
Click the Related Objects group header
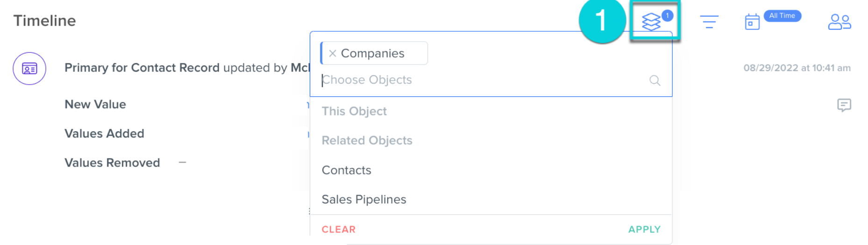tap(367, 140)
